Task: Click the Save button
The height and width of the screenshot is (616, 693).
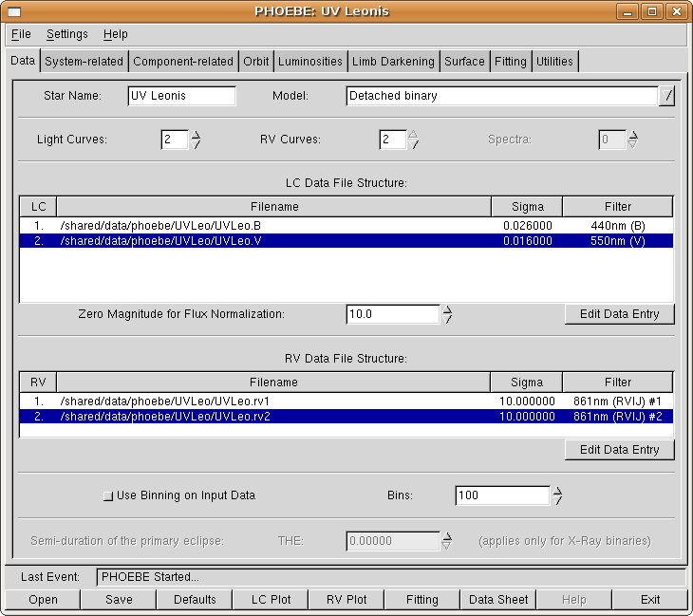Action: 119,600
